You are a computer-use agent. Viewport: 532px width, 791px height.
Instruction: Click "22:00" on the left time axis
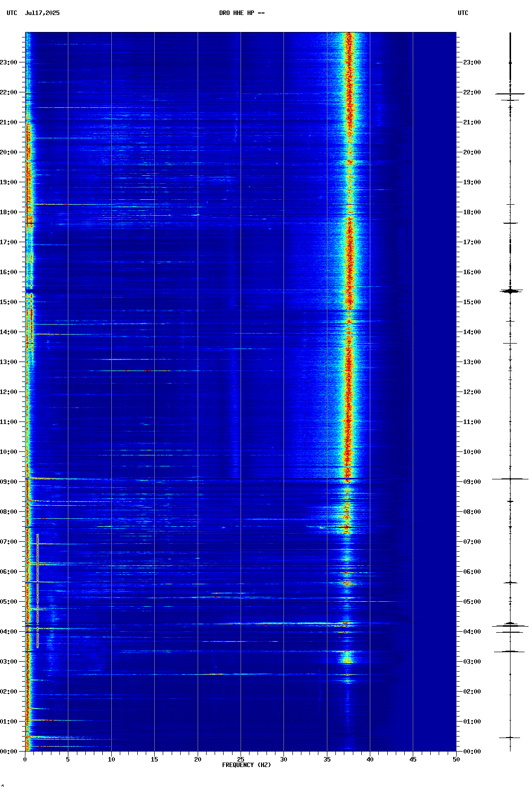click(8, 92)
